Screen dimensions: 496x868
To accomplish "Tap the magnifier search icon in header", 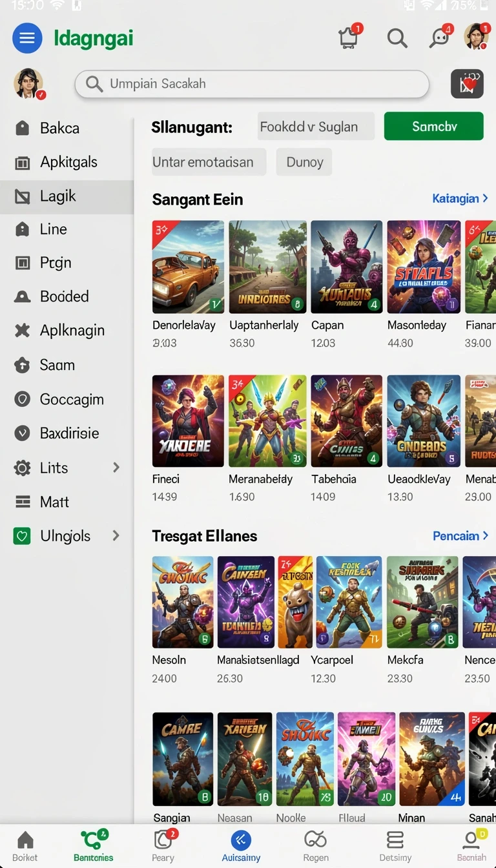I will tap(397, 38).
